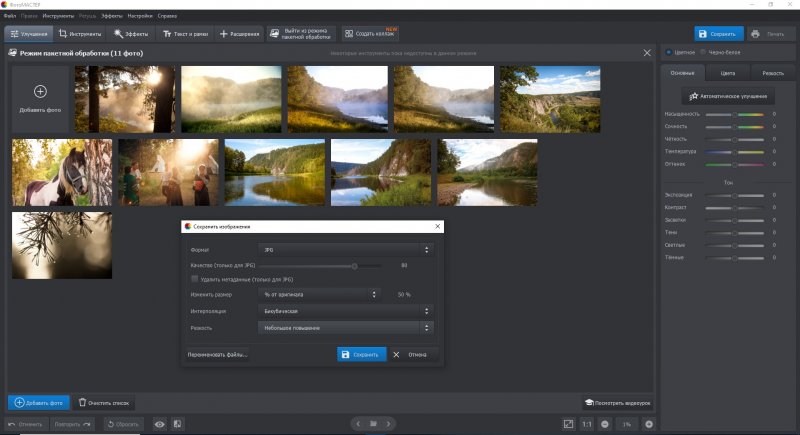The image size is (800, 435).
Task: Open the Формат dropdown showing JPG
Action: tap(345, 249)
